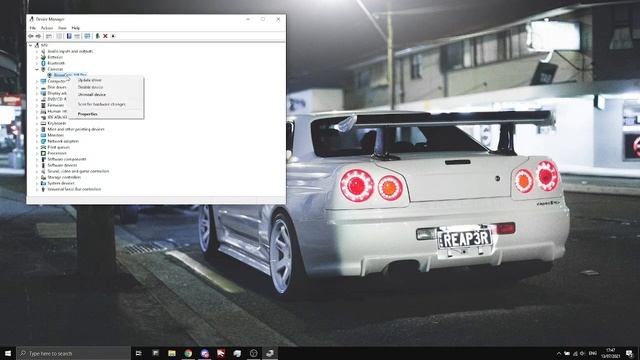The width and height of the screenshot is (640, 360).
Task: Select the Print queues row
Action: click(x=58, y=147)
